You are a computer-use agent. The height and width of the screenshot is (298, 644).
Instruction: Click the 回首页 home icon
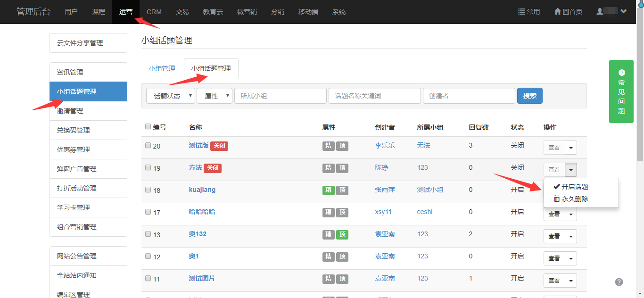pyautogui.click(x=558, y=11)
